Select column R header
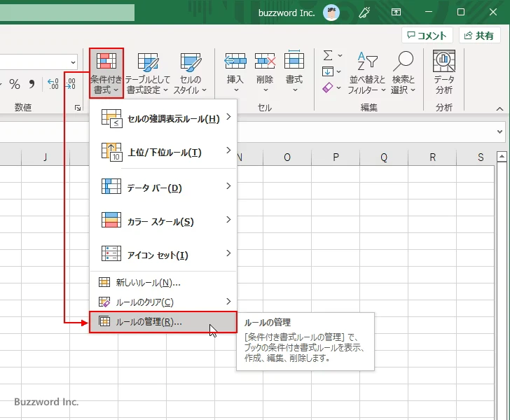510x420 pixels. [432, 157]
